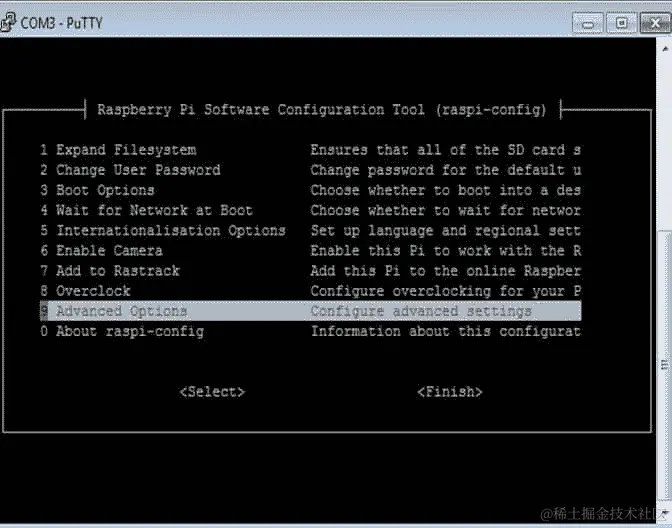
Task: Minimize the PuTTY window
Action: pyautogui.click(x=588, y=24)
